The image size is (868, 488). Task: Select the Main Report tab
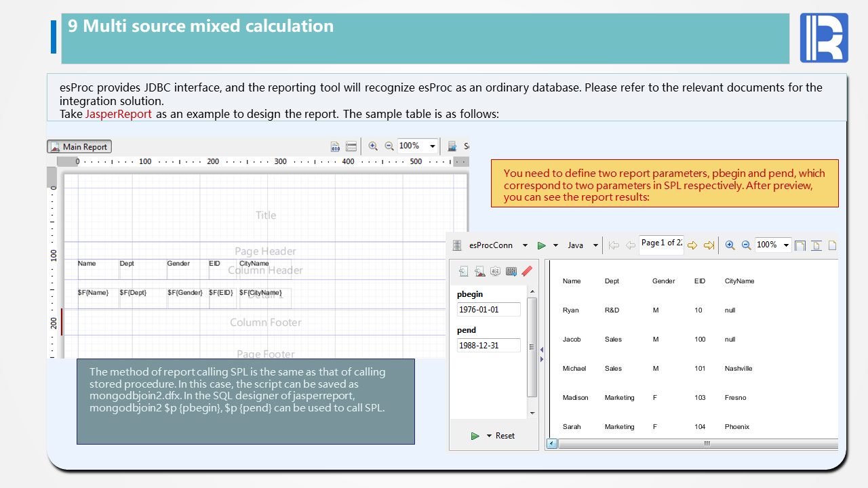click(79, 146)
